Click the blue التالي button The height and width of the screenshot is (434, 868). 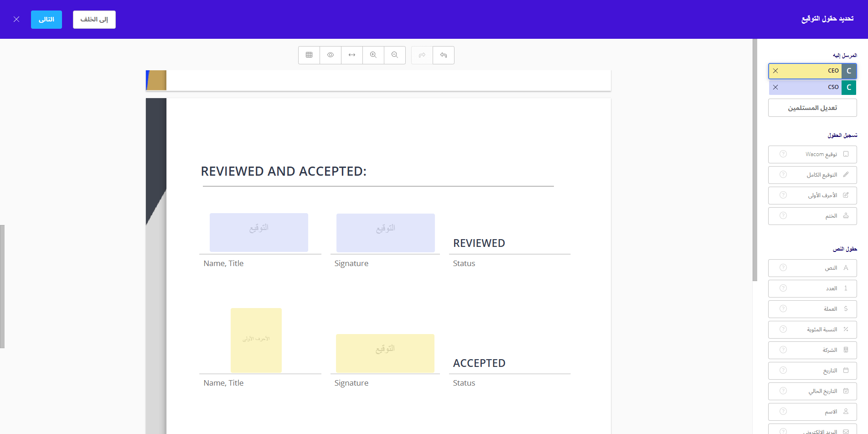point(46,20)
